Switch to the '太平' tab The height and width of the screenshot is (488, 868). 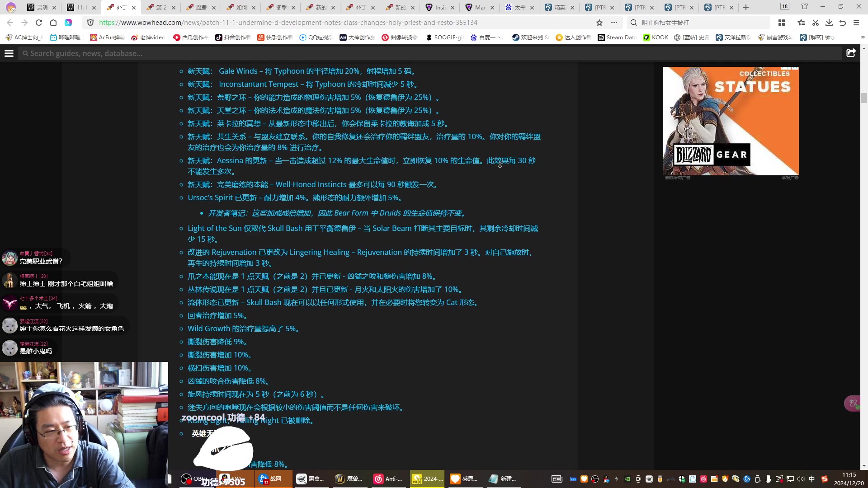pyautogui.click(x=519, y=7)
